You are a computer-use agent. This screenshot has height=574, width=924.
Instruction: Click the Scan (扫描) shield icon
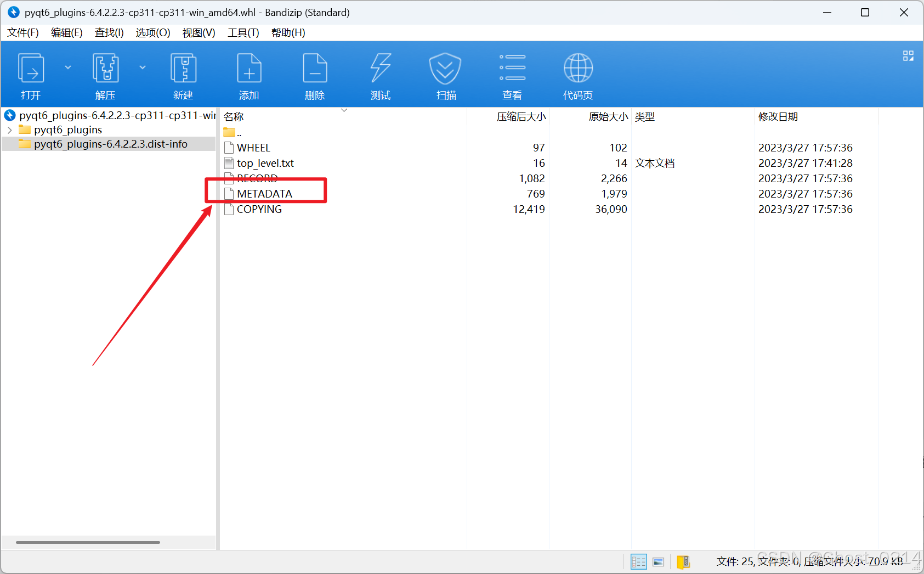445,68
